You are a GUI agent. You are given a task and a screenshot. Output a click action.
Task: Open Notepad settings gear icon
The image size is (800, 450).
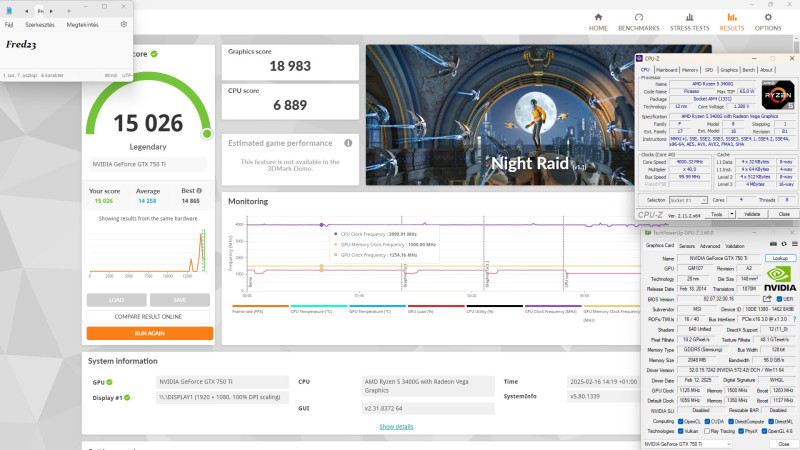click(x=123, y=24)
